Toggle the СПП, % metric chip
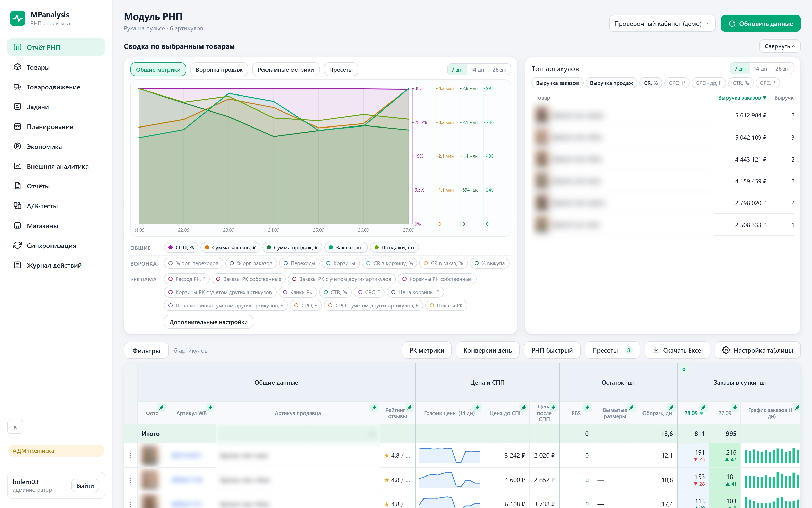Viewport: 812px width, 508px height. pyautogui.click(x=181, y=248)
